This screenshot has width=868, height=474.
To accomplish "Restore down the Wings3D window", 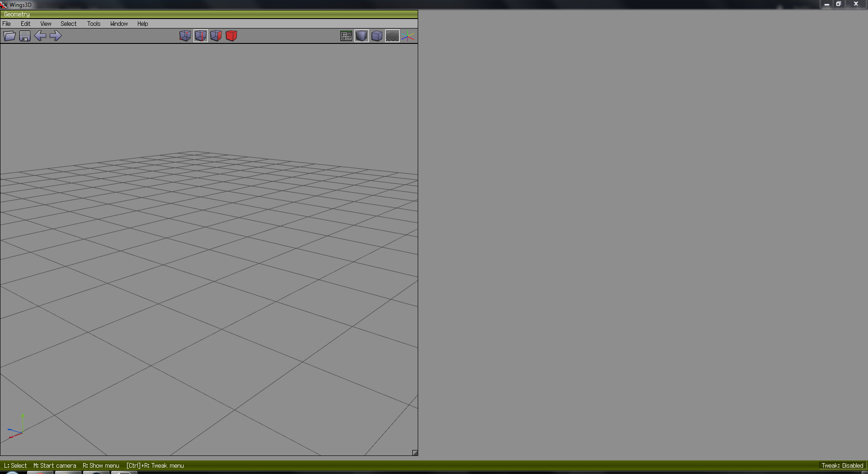I will point(839,4).
